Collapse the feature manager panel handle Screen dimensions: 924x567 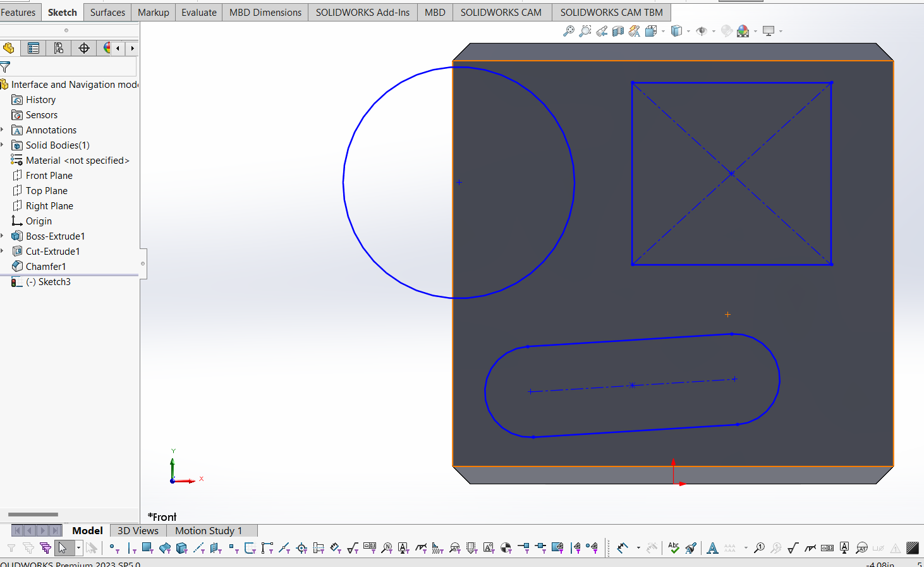click(143, 264)
